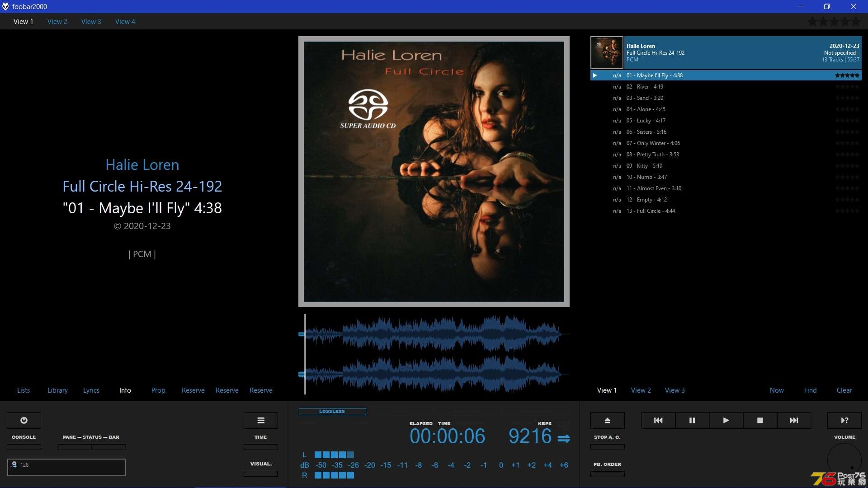Click the Now link

(x=777, y=390)
